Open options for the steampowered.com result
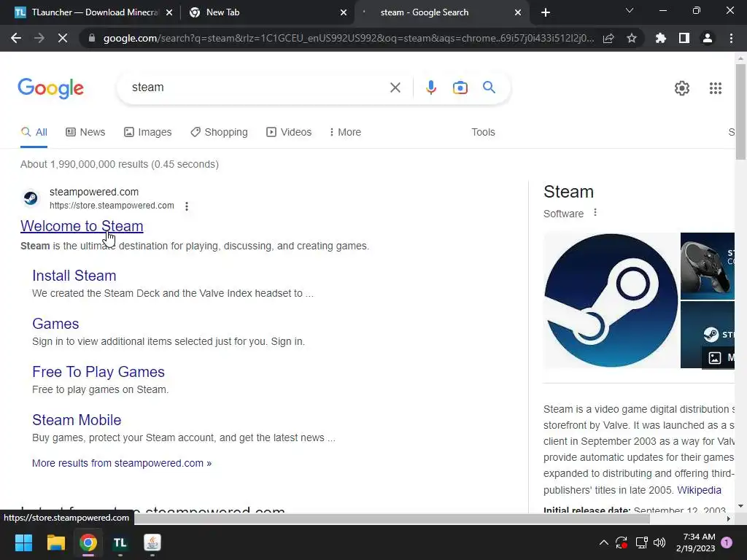 click(187, 206)
